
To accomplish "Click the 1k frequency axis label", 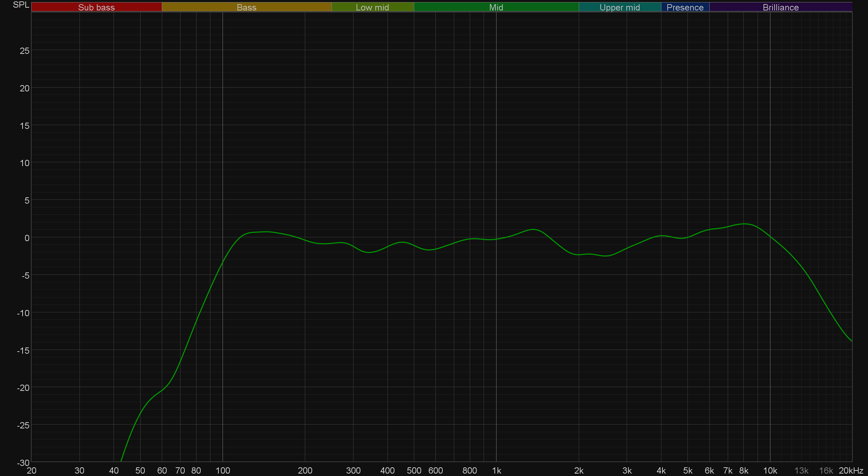I will [x=496, y=470].
